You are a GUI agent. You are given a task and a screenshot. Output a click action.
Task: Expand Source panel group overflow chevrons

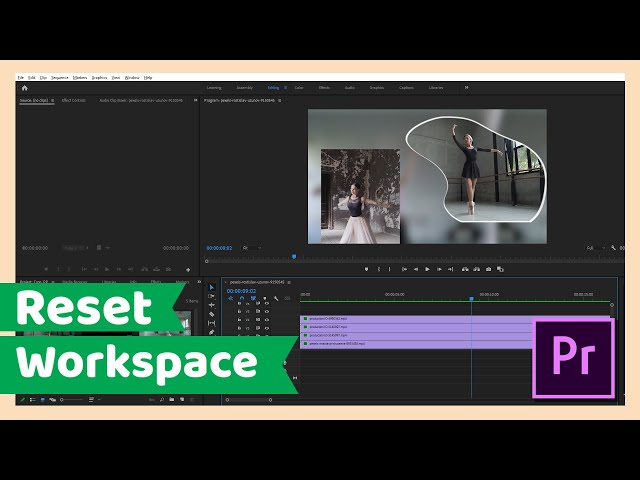tap(196, 100)
